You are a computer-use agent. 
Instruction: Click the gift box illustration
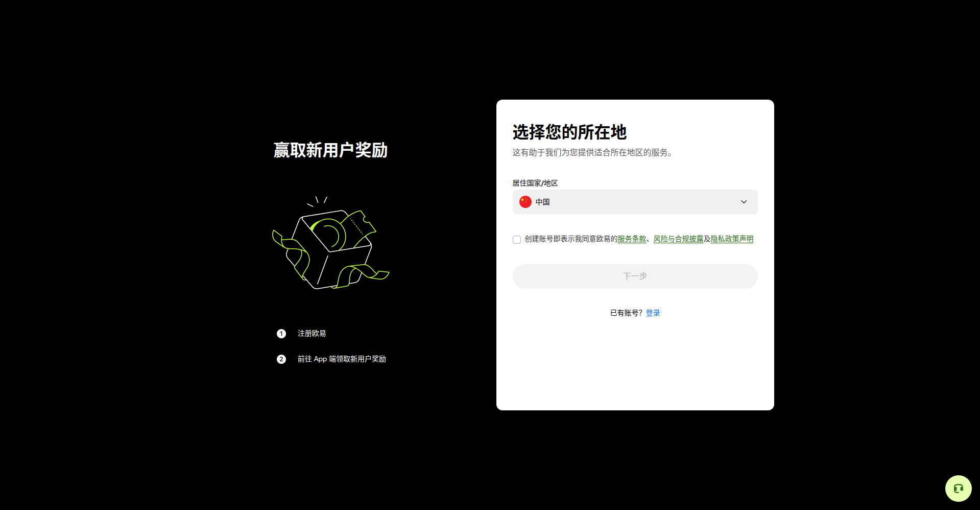pos(331,243)
